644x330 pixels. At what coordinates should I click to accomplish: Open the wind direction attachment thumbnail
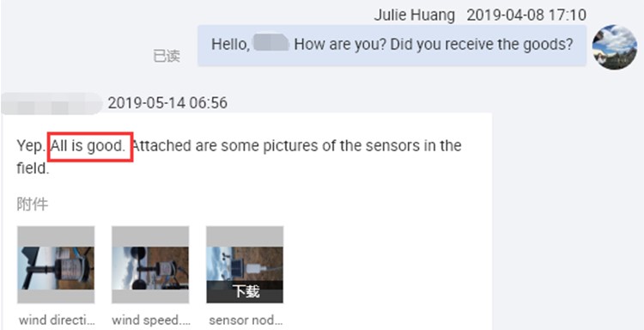point(56,265)
